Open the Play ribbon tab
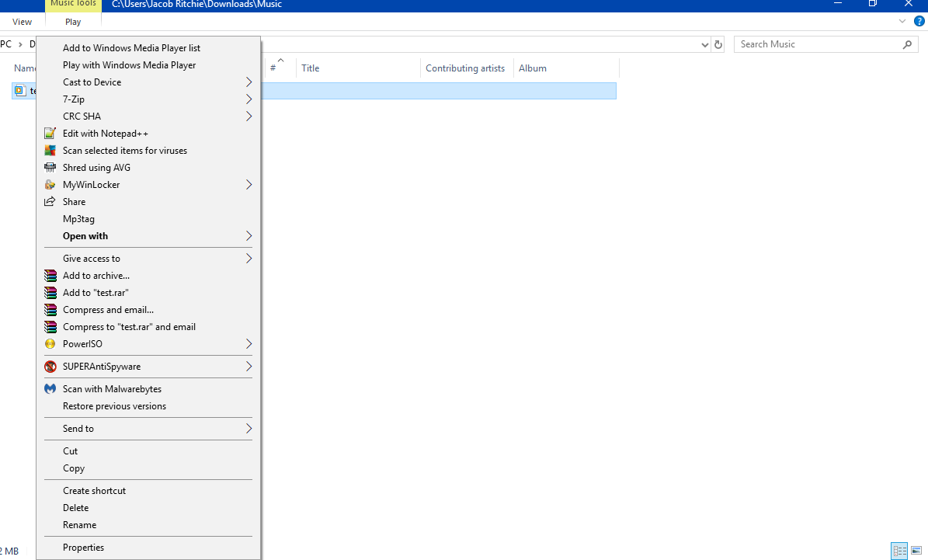 click(74, 22)
